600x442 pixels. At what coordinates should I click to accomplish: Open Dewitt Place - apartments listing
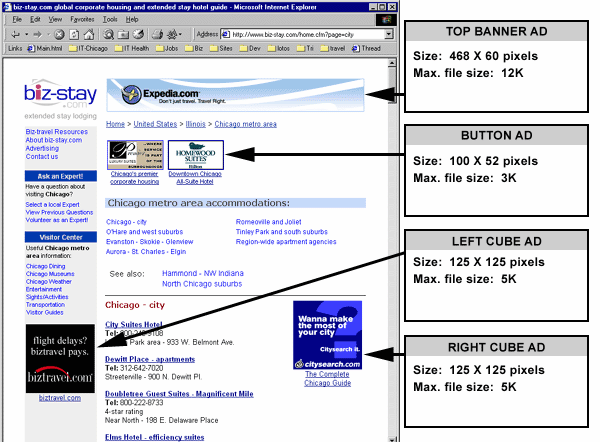pyautogui.click(x=150, y=359)
